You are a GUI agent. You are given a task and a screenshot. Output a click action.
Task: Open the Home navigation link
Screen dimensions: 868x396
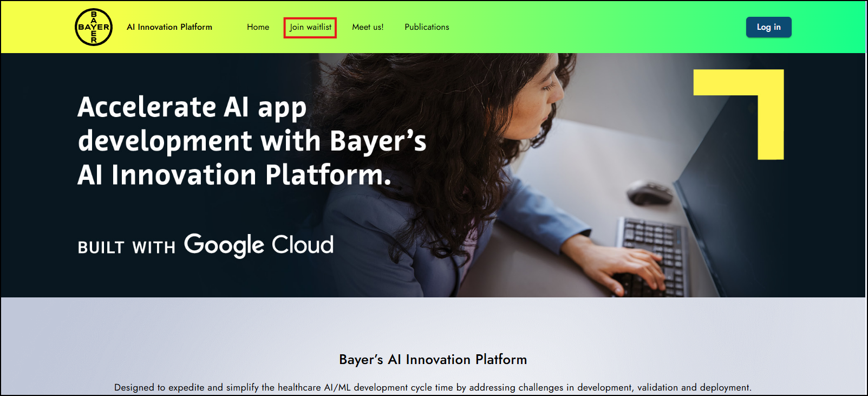pos(258,27)
